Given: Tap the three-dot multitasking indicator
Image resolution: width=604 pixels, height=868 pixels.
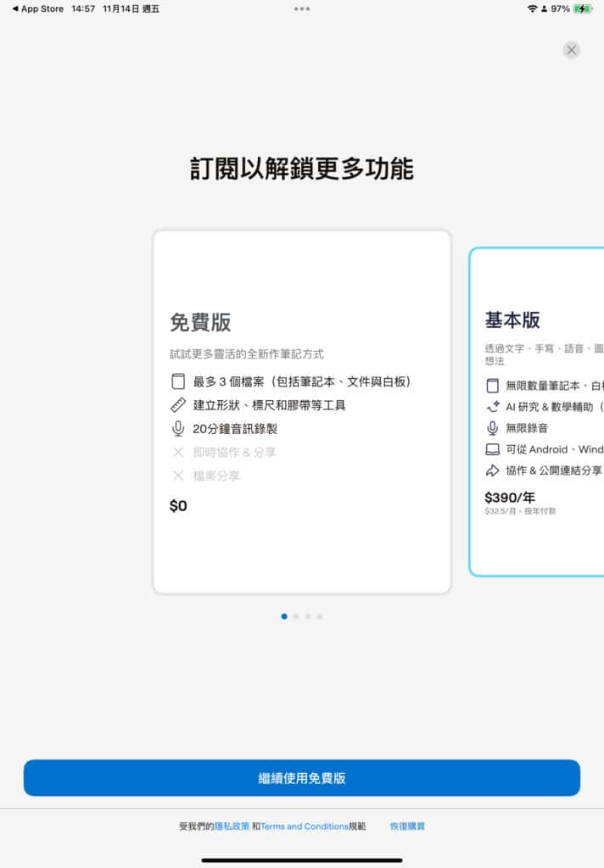Looking at the screenshot, I should click(x=302, y=8).
